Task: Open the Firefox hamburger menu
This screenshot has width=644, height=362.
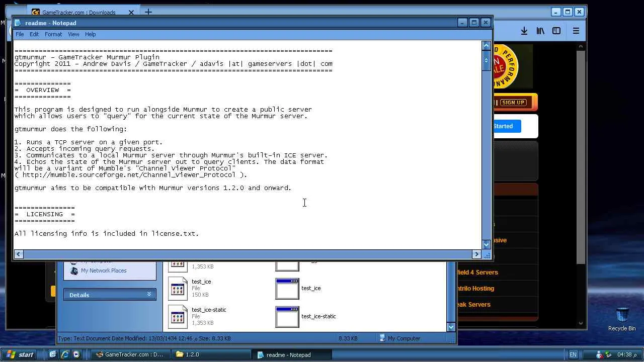Action: 576,31
